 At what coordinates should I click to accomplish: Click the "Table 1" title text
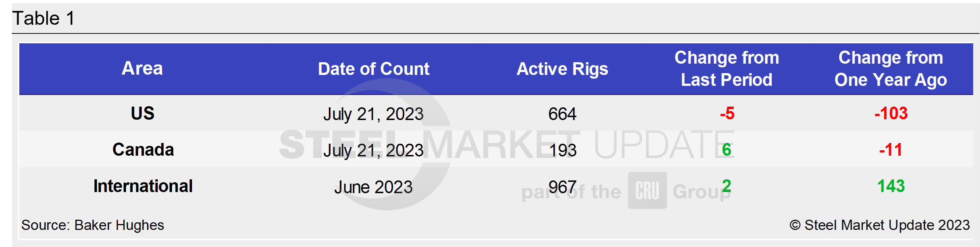click(44, 18)
